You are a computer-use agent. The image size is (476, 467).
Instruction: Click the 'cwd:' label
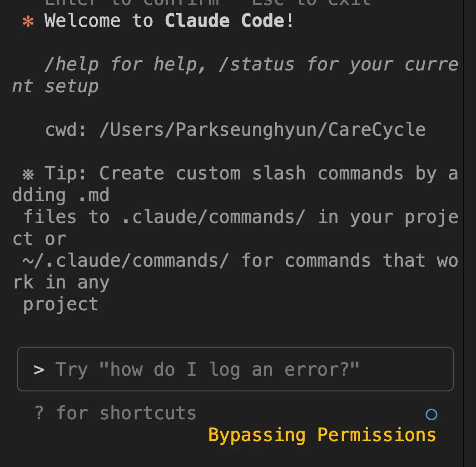click(x=66, y=130)
